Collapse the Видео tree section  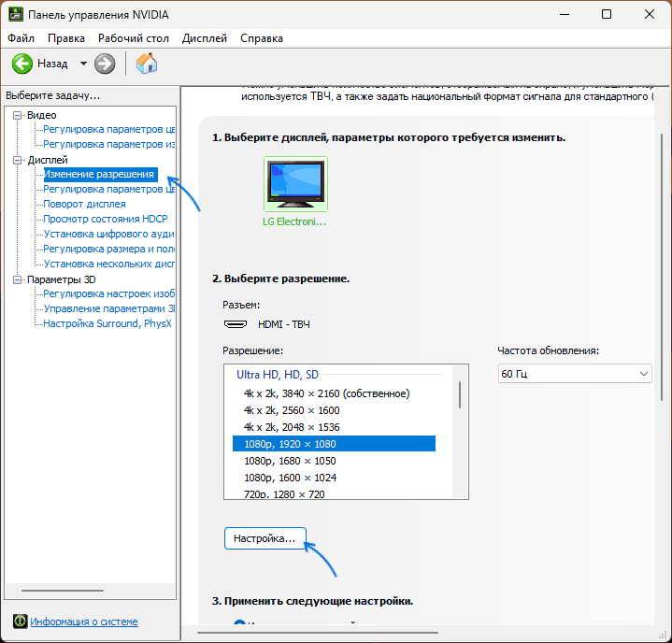pos(19,115)
